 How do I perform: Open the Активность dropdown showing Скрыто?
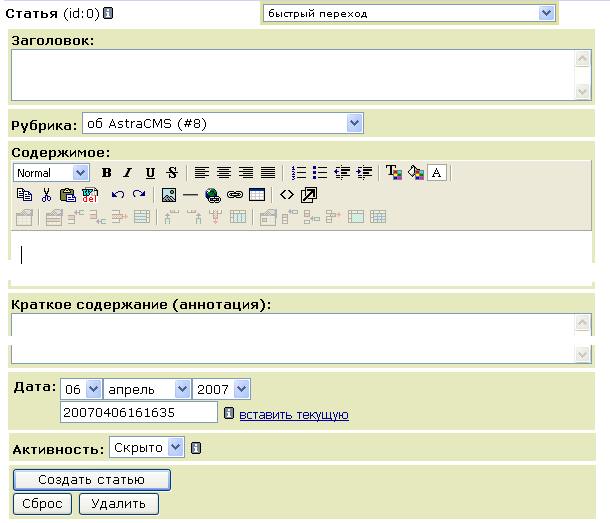tap(146, 448)
